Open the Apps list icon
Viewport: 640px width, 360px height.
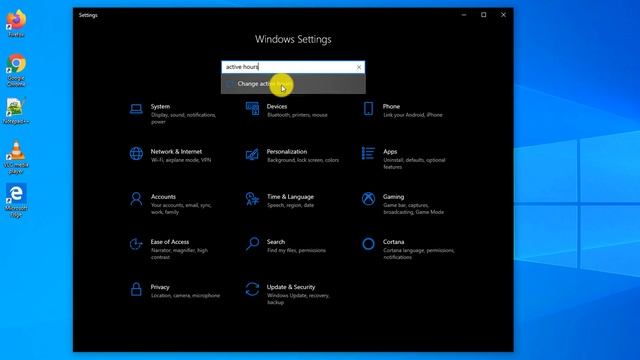click(368, 153)
